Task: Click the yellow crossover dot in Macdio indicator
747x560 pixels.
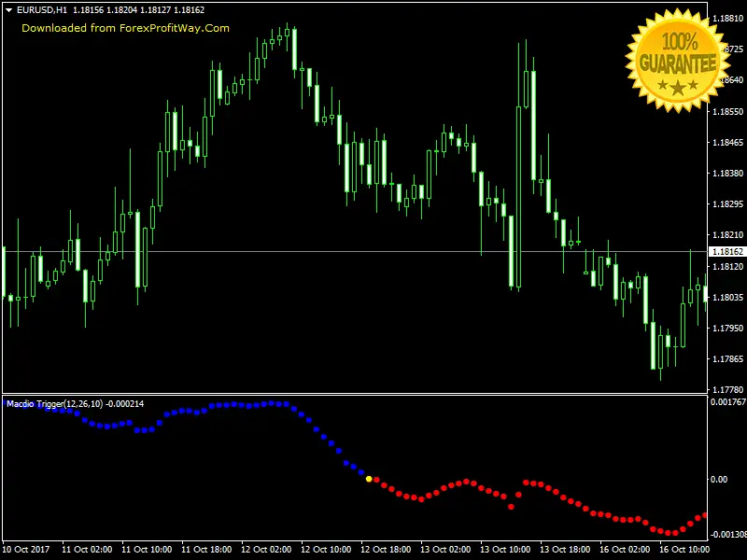Action: [369, 479]
